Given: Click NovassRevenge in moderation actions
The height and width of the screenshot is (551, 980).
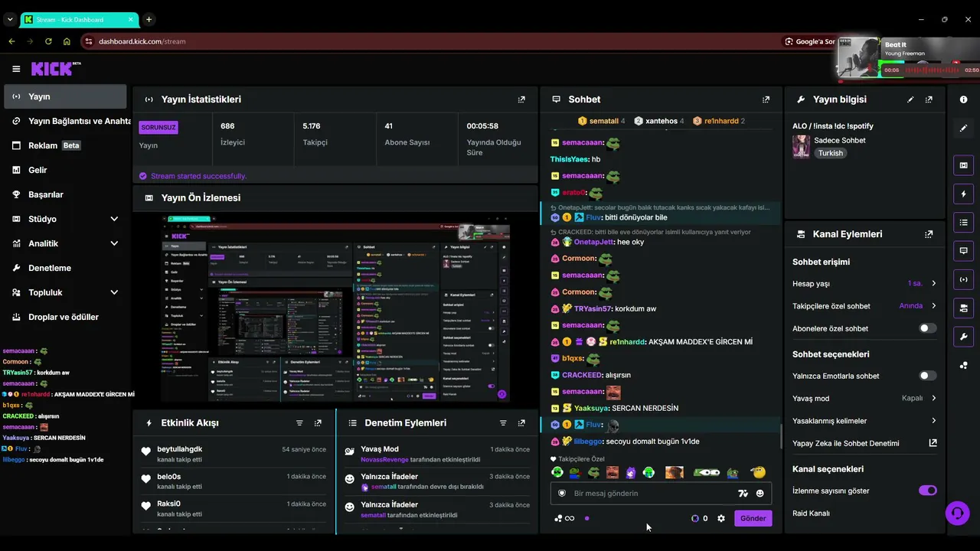Looking at the screenshot, I should [x=385, y=460].
